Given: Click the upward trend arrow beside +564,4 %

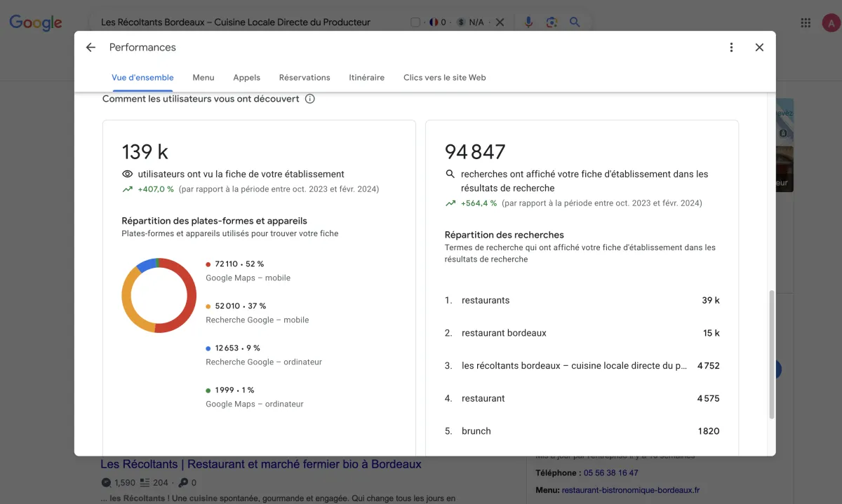Looking at the screenshot, I should click(450, 203).
